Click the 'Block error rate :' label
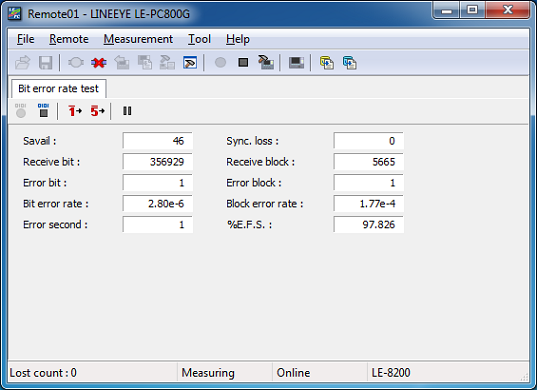 tap(265, 203)
